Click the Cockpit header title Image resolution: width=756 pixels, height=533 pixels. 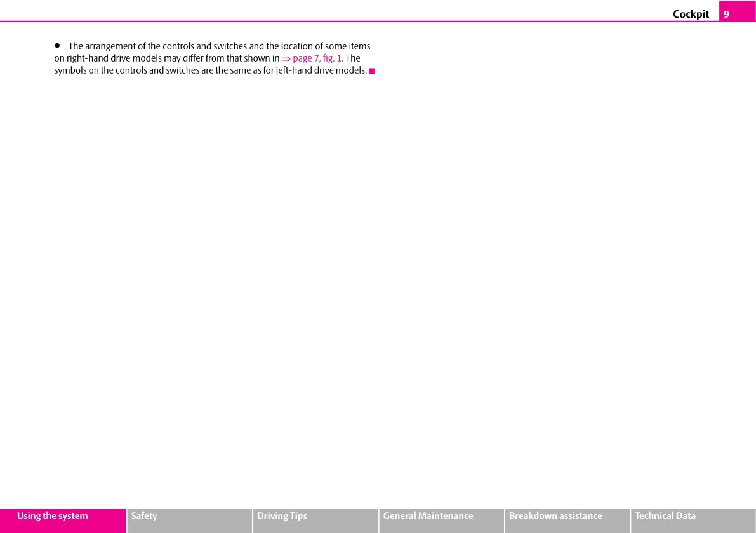click(x=691, y=14)
